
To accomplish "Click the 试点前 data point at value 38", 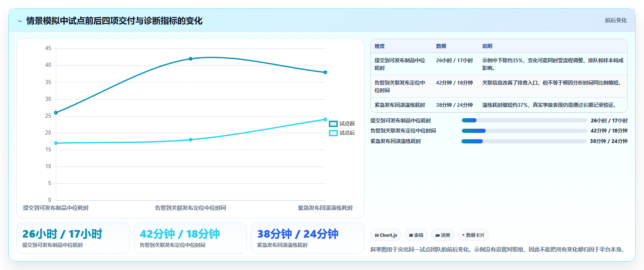I will (x=325, y=72).
